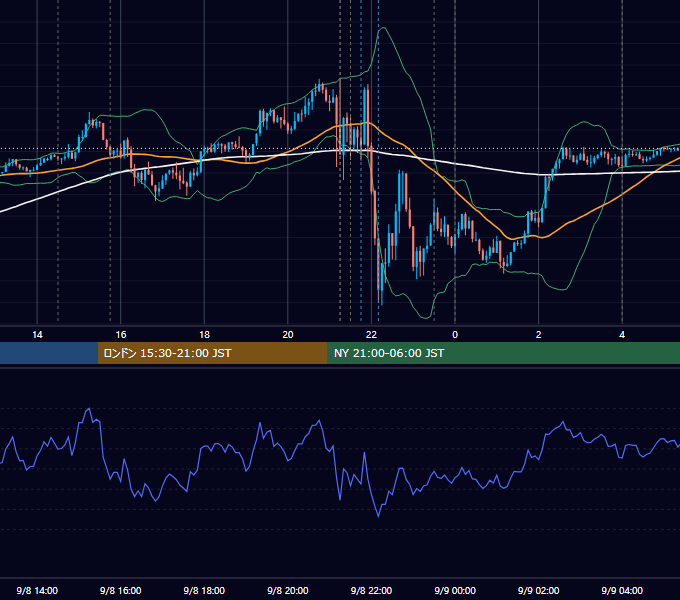Click the 9/9 02:00 label on indicator axis

[x=539, y=590]
